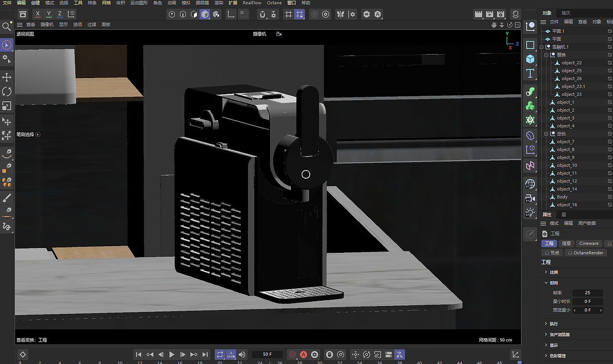Select the Cineware button

pyautogui.click(x=589, y=243)
